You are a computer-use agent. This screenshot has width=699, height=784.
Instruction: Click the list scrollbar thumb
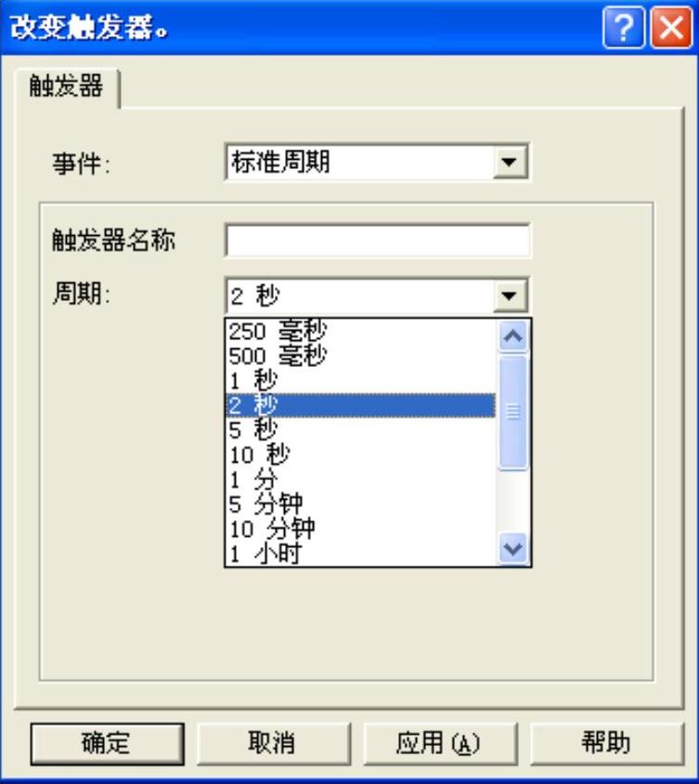coord(512,412)
